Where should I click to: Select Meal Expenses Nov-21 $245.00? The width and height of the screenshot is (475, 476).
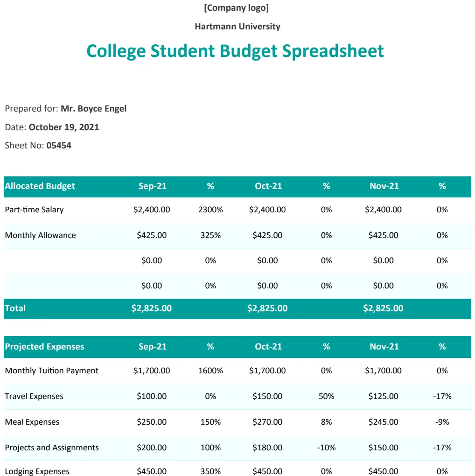point(384,422)
